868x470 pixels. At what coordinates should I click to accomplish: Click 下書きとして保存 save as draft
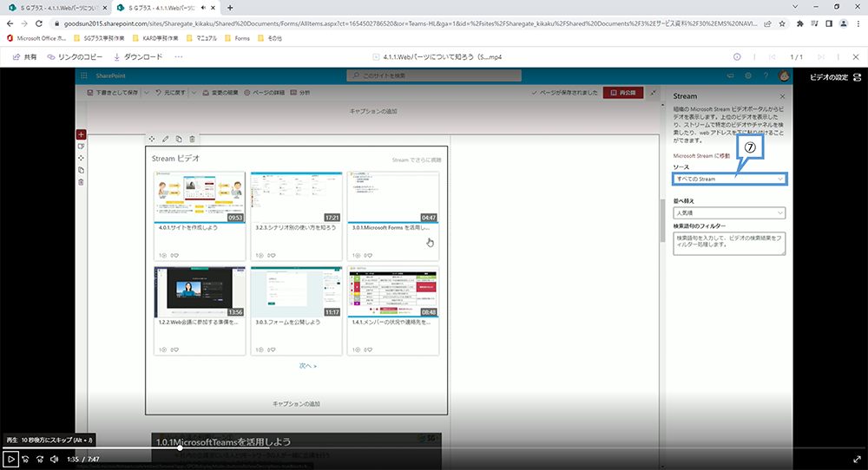click(x=113, y=93)
